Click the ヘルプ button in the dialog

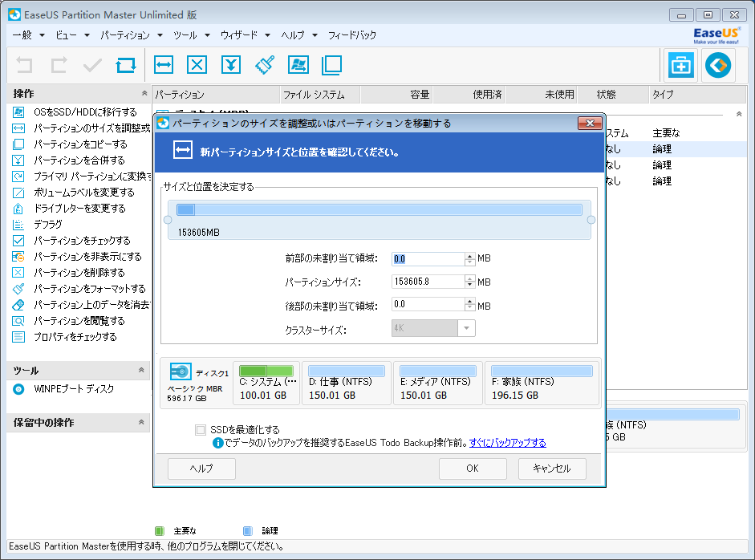(x=201, y=469)
